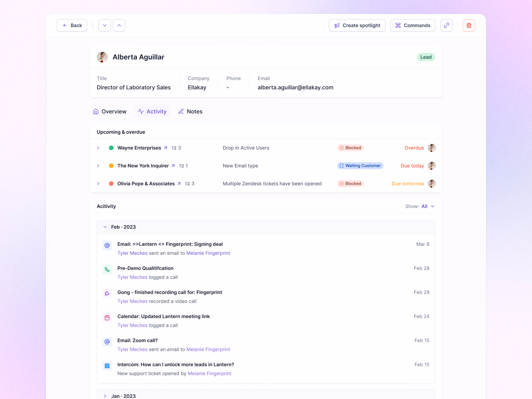This screenshot has width=532, height=399.
Task: Click subtask count icon for New York Inquirer
Action: [x=182, y=166]
